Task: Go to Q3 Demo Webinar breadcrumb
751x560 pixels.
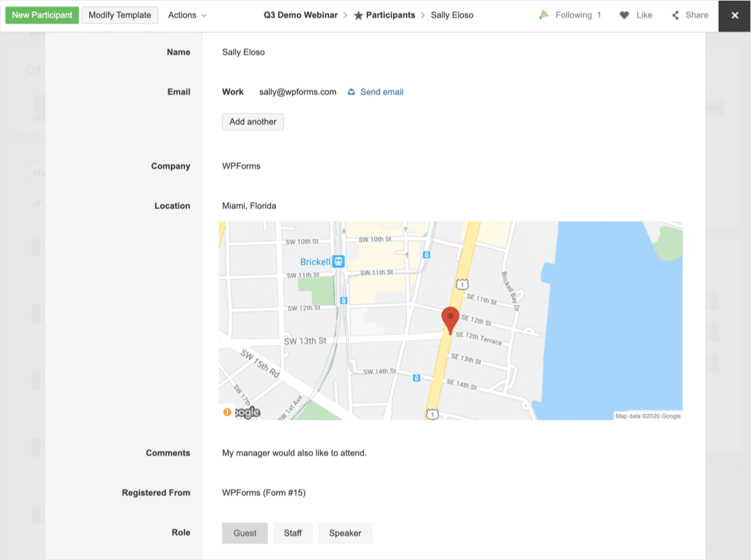Action: pyautogui.click(x=300, y=15)
